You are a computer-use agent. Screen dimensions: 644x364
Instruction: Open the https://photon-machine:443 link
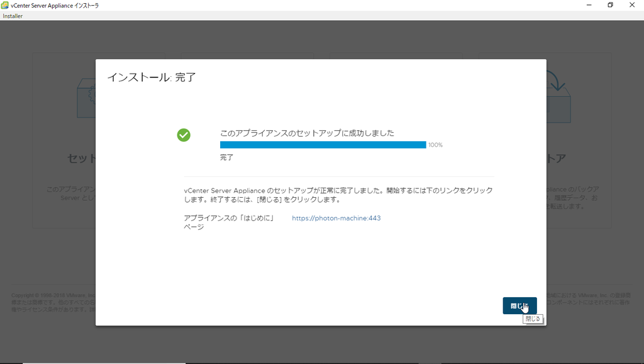(x=336, y=218)
